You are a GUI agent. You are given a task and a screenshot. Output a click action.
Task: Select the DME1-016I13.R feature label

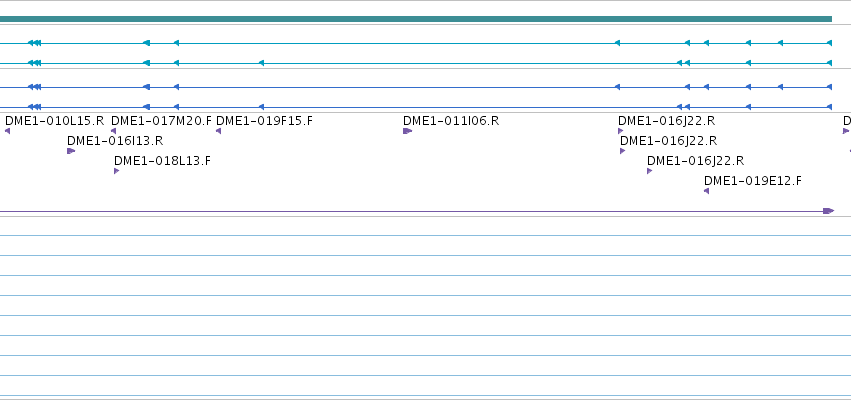(x=115, y=141)
